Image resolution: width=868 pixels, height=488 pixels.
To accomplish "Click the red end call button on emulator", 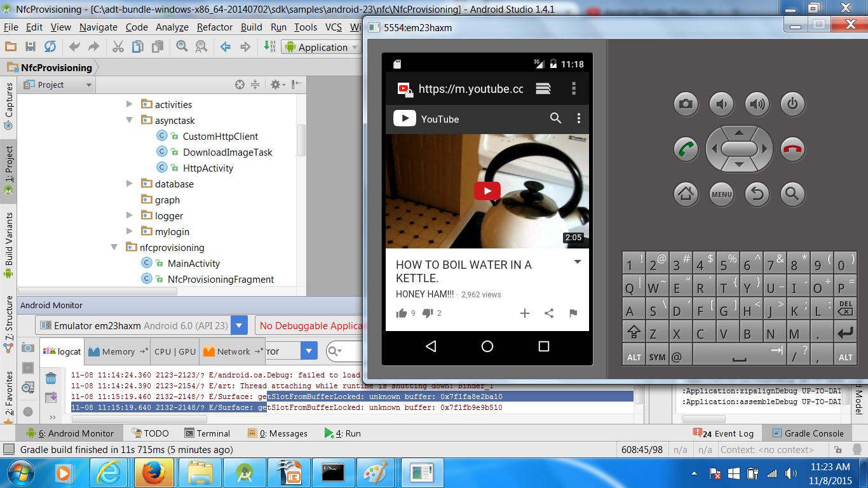I will pos(793,149).
